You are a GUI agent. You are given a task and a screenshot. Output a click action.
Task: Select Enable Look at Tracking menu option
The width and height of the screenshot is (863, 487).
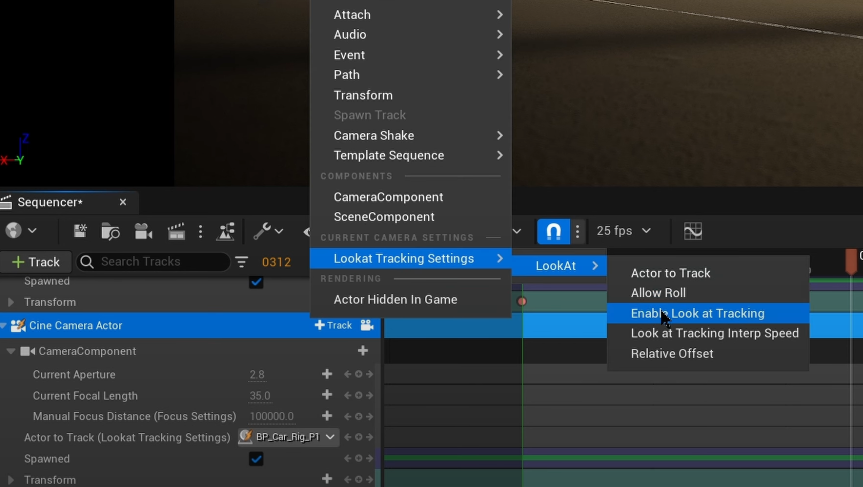[697, 313]
